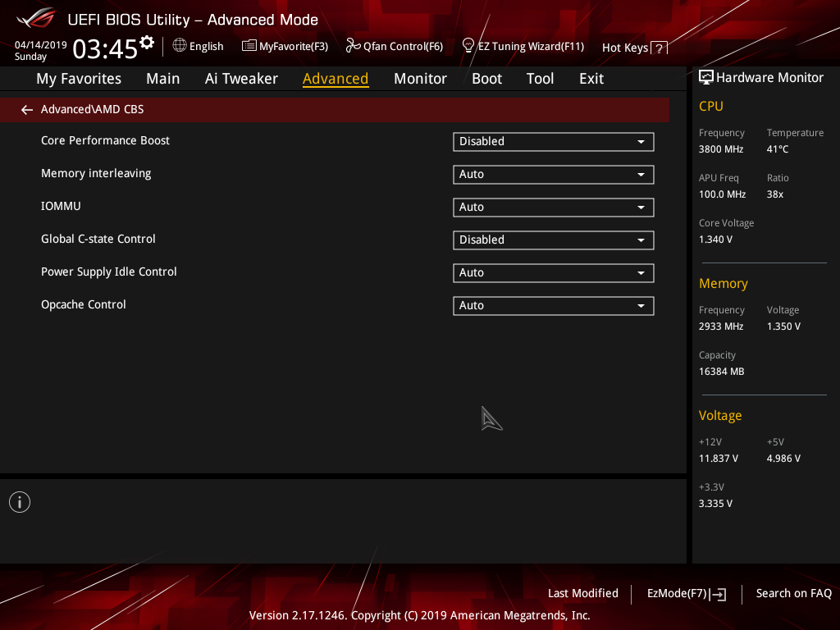
Task: Click the CPU frequency 3800 MHz value
Action: [x=720, y=149]
